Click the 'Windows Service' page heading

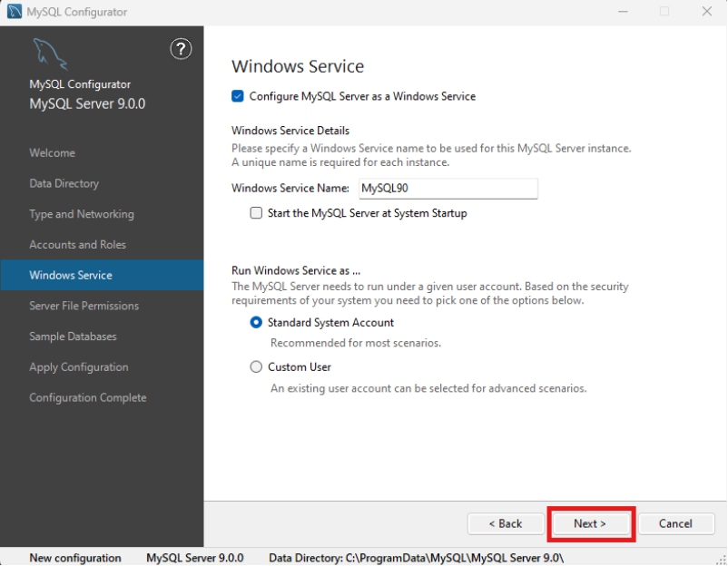298,66
